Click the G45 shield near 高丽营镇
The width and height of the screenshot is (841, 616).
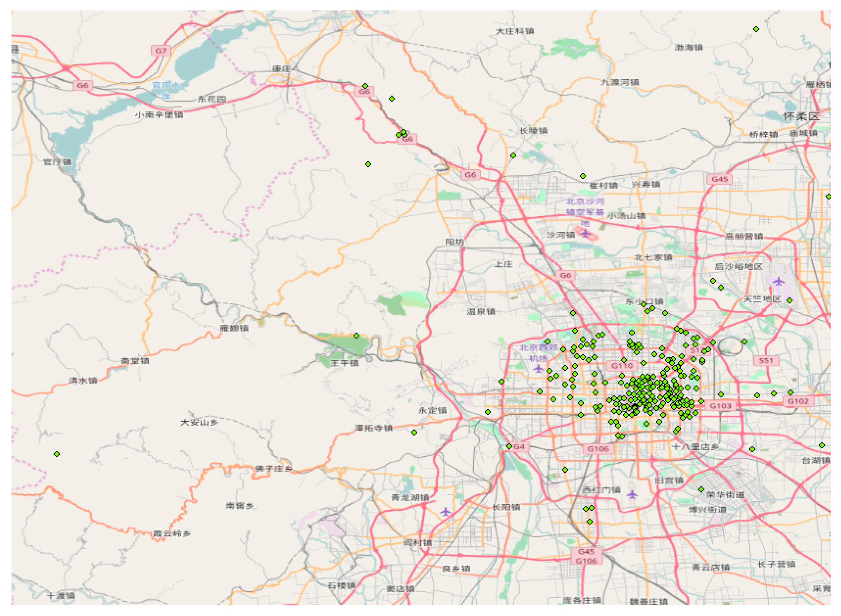click(720, 179)
